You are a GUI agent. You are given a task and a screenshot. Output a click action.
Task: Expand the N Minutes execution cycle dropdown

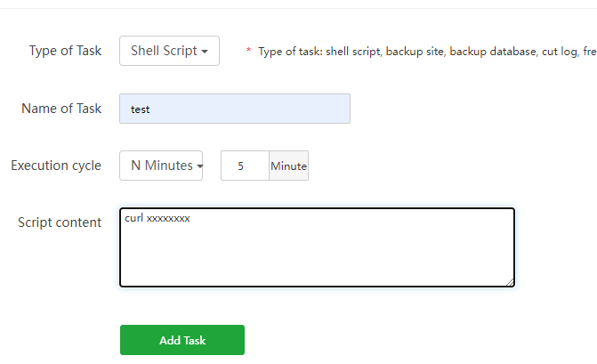point(160,166)
